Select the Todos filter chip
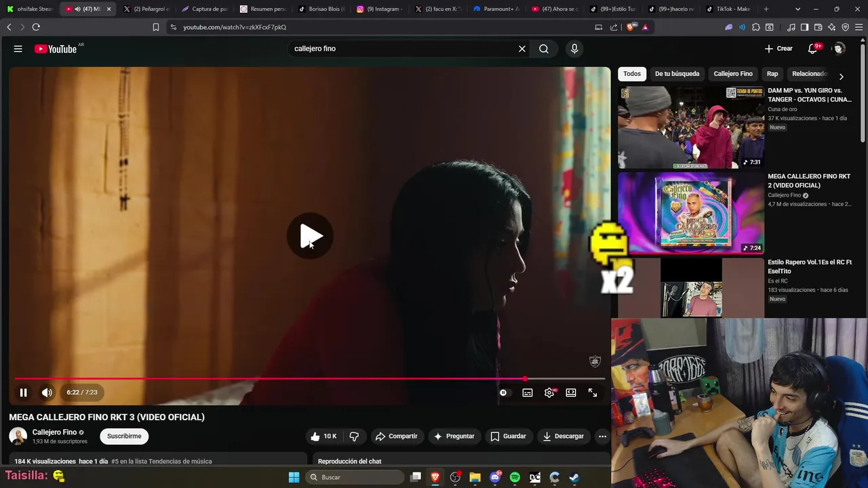Image resolution: width=868 pixels, height=488 pixels. (632, 74)
